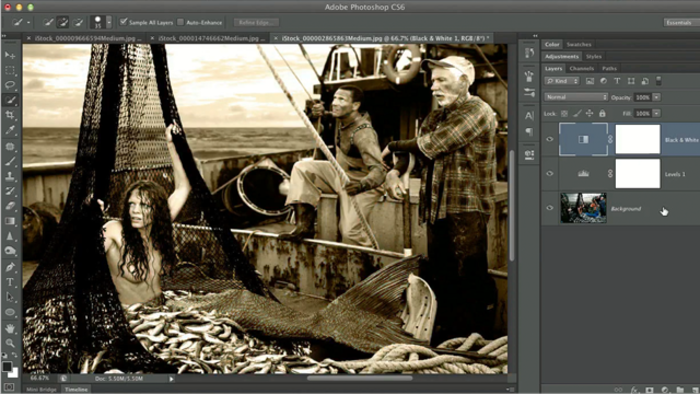Filter layers by type (T) icon
This screenshot has height=394, width=700.
pos(617,81)
